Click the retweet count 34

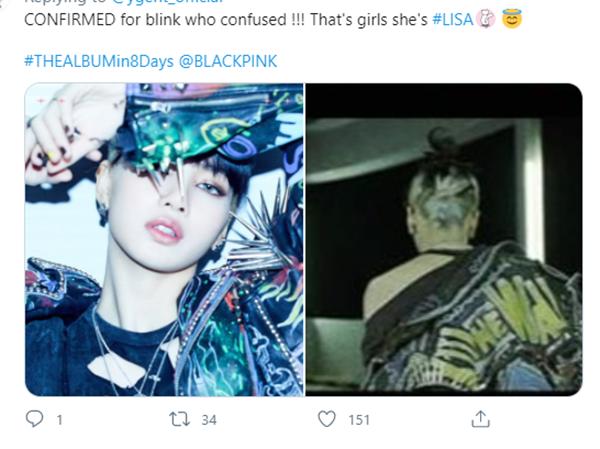[209, 420]
